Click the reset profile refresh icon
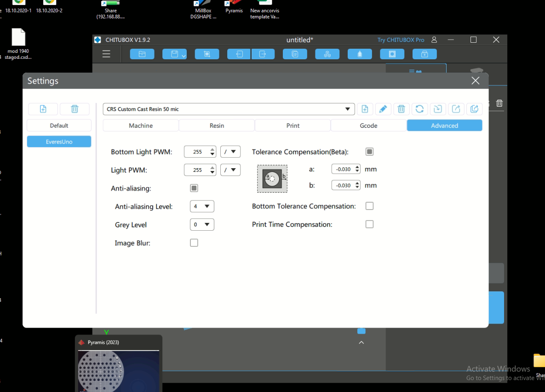Viewport: 545px width, 392px height. (x=419, y=109)
